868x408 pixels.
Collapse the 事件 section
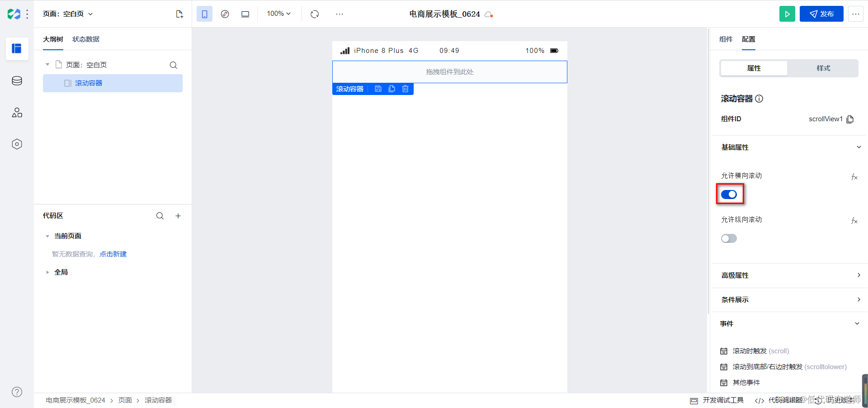coord(857,323)
